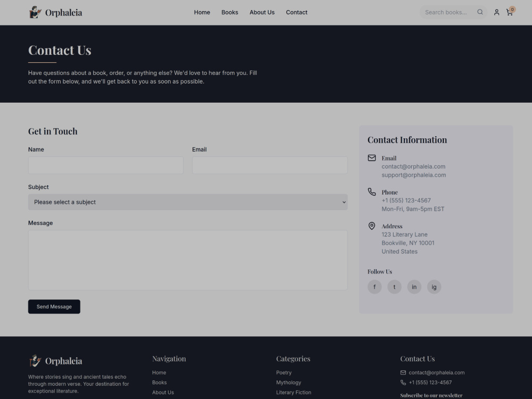Open the footer Home link

(x=159, y=372)
